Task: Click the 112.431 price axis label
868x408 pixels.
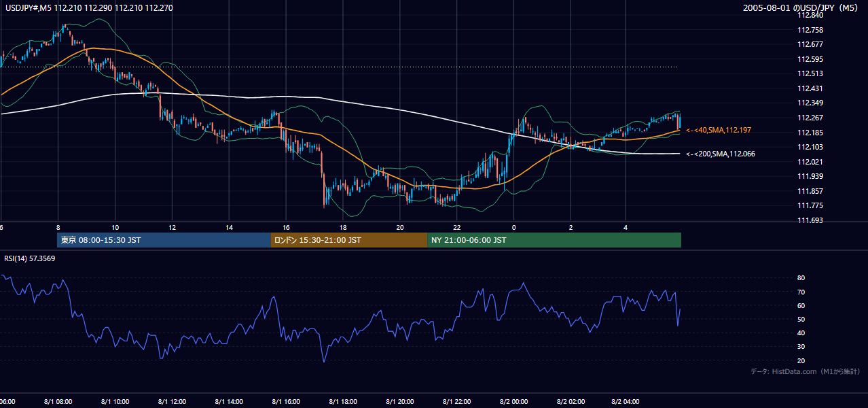Action: pyautogui.click(x=810, y=88)
